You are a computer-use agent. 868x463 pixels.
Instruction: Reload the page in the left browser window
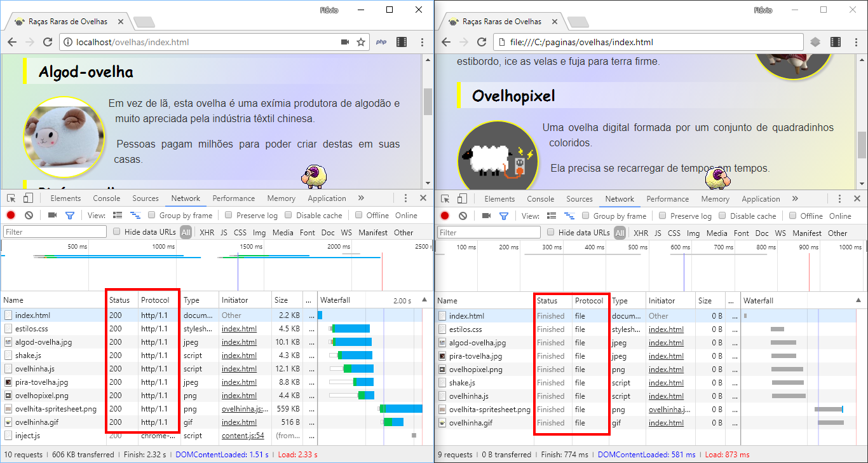tap(47, 41)
